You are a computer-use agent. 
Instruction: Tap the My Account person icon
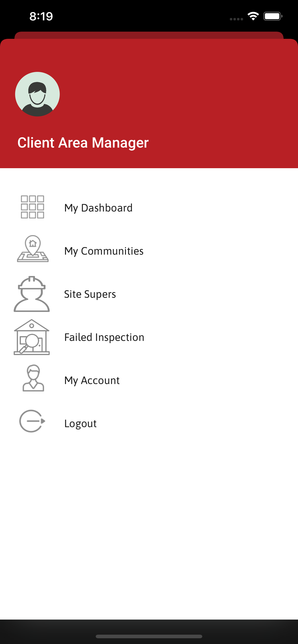pyautogui.click(x=33, y=378)
